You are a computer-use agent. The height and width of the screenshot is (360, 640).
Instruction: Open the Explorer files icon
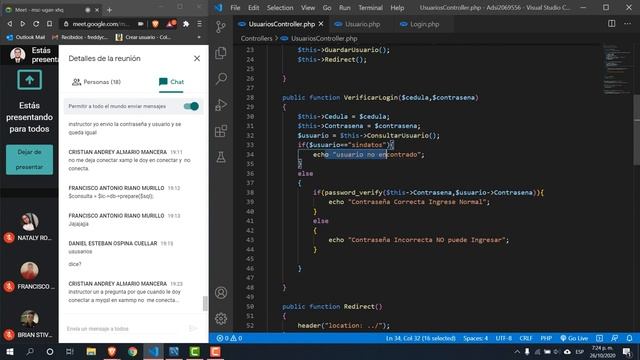point(221,53)
